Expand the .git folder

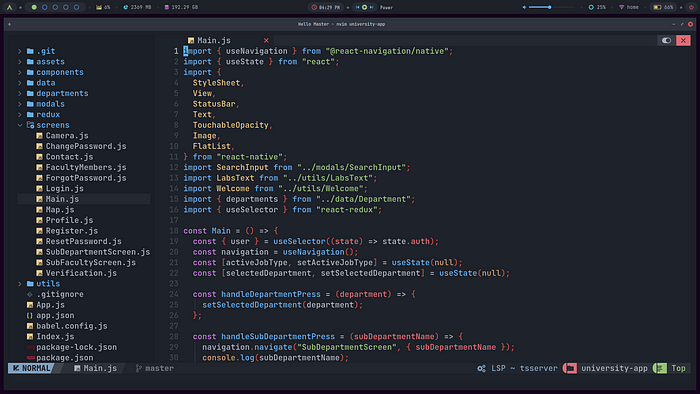[x=20, y=51]
